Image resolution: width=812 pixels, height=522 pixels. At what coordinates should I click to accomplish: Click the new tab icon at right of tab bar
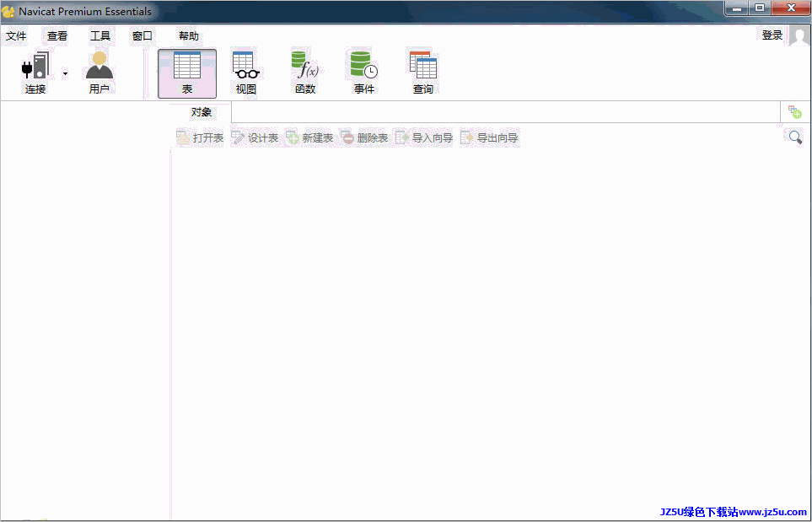(795, 112)
